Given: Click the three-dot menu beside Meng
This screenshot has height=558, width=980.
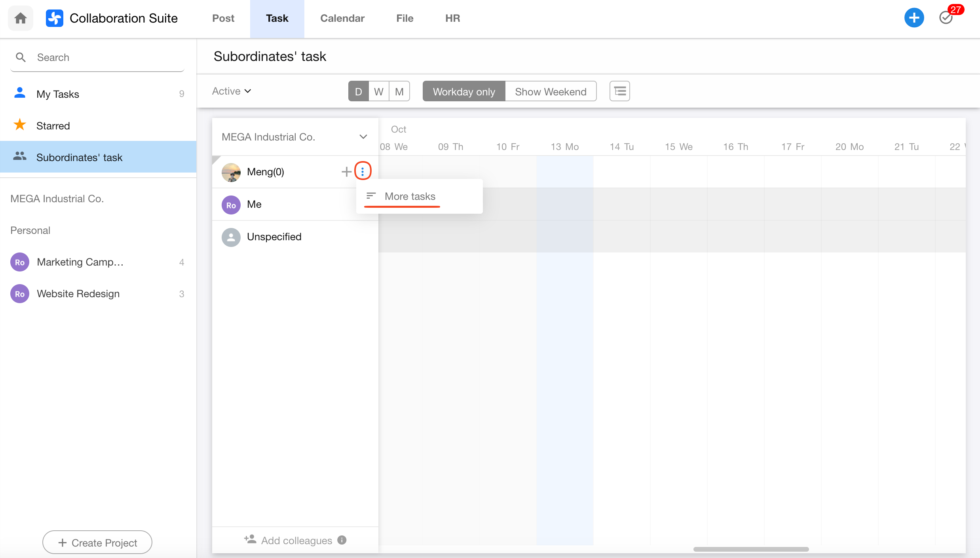Looking at the screenshot, I should [363, 171].
